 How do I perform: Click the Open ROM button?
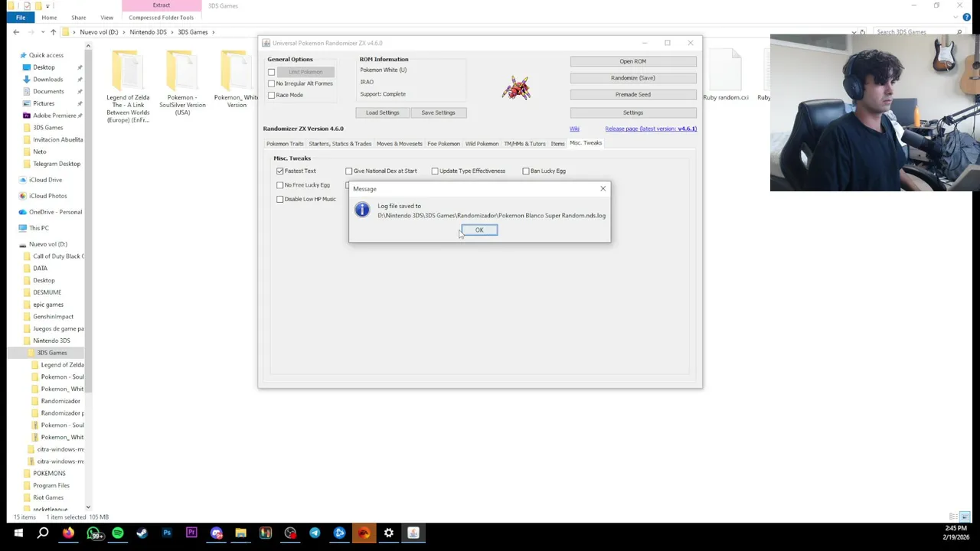(633, 61)
